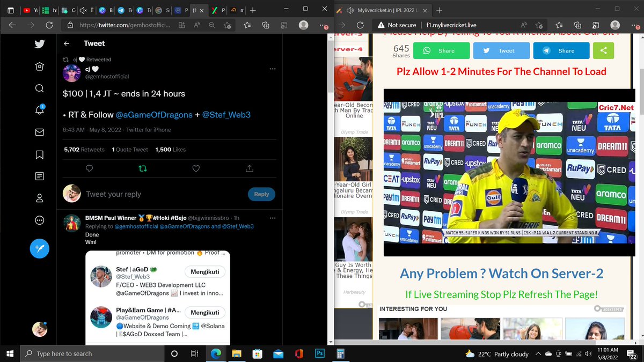Click Mengikuti button beside Stef | aGoD
Screen dimensions: 644x362
pos(205,272)
